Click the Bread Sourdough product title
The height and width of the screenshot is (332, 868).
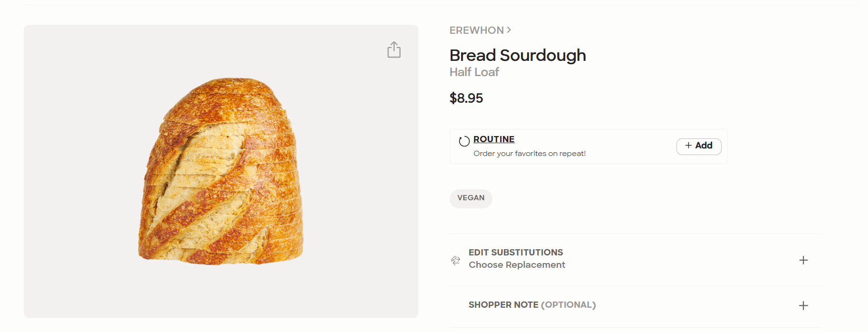[518, 55]
